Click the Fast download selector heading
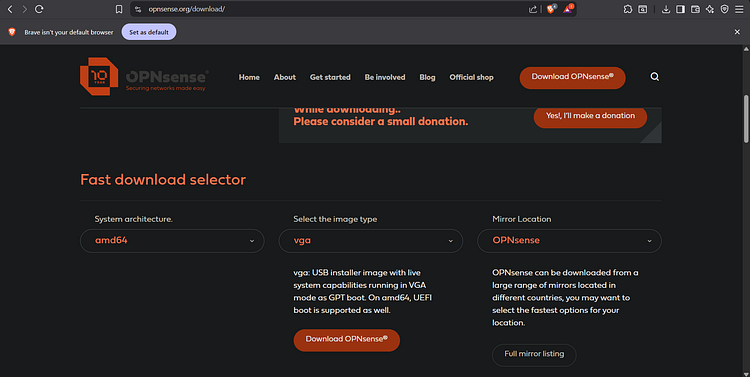750x377 pixels. tap(163, 179)
